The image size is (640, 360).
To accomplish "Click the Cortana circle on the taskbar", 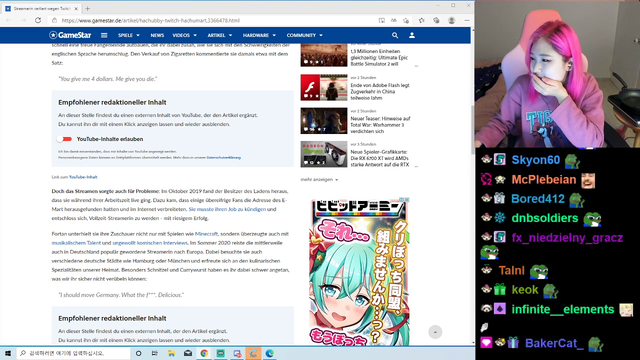I will (138, 353).
